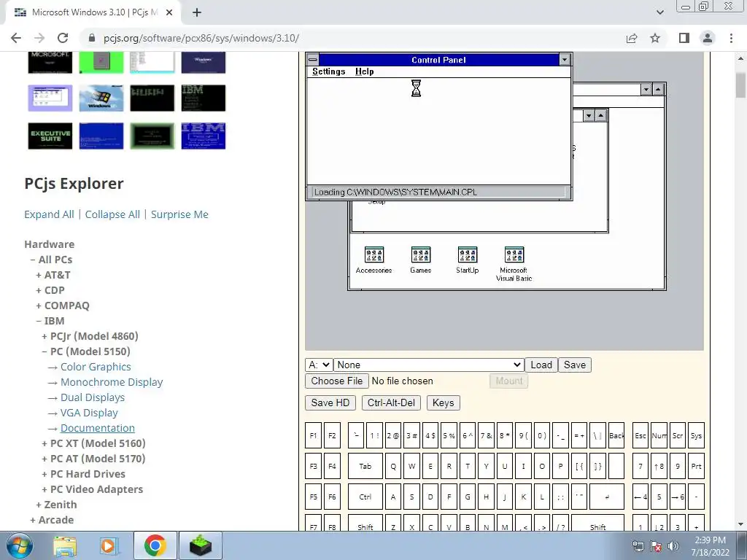Click the on-screen F1 key
Image resolution: width=747 pixels, height=560 pixels.
coord(313,436)
